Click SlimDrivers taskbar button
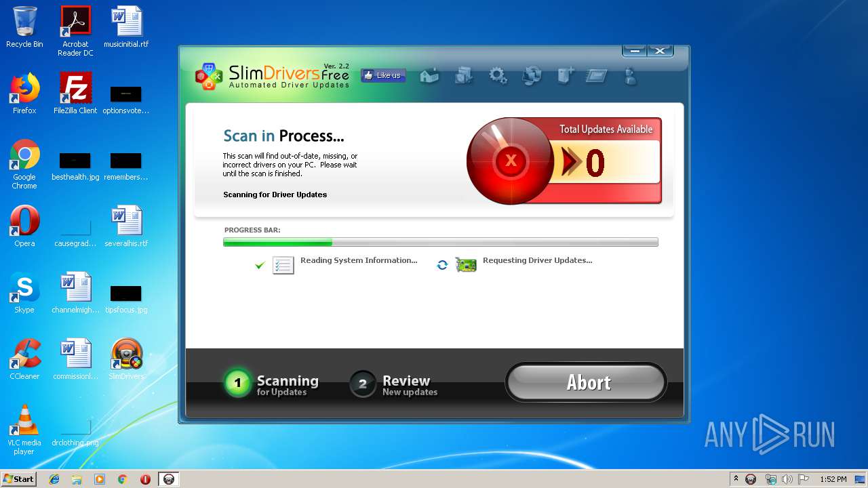 [x=169, y=479]
